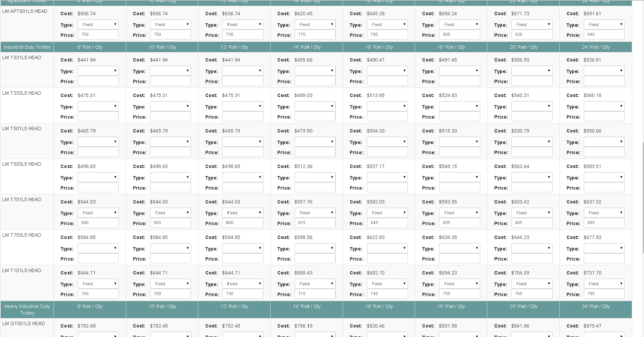Click Price field for LM T333L5 HEAD 20' Rail
The height and width of the screenshot is (337, 644).
[532, 116]
